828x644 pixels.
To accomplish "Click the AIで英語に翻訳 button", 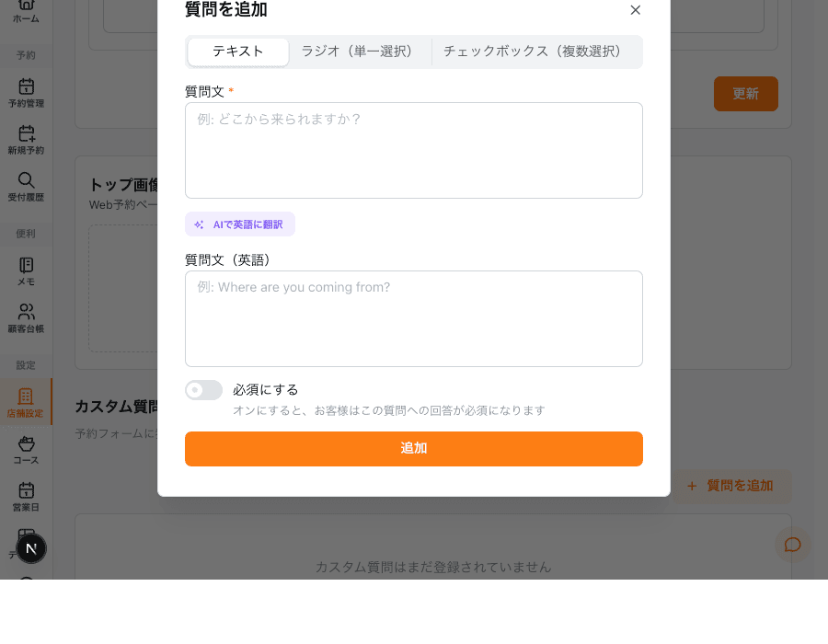I will tap(239, 224).
